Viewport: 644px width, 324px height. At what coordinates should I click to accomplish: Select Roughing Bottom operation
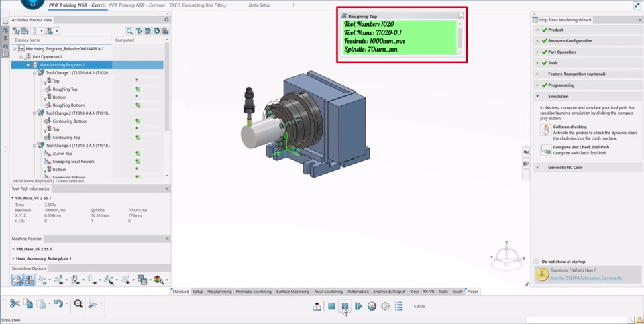(x=68, y=105)
